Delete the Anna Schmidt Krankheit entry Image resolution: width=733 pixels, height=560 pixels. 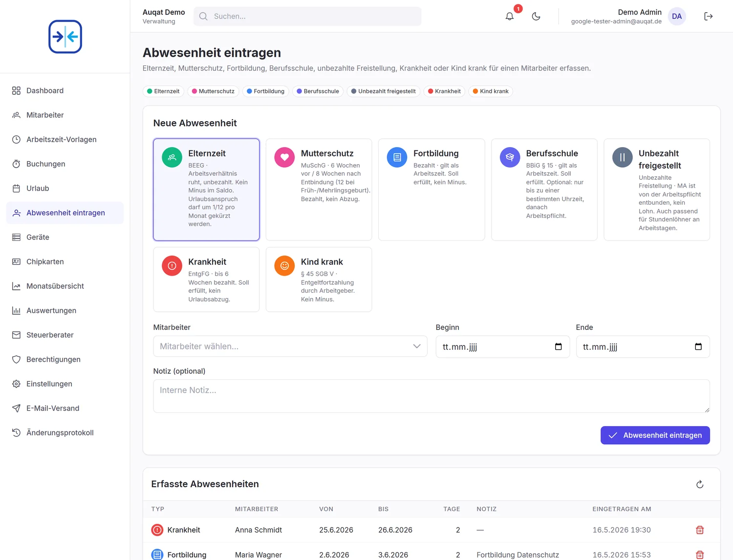pos(700,530)
